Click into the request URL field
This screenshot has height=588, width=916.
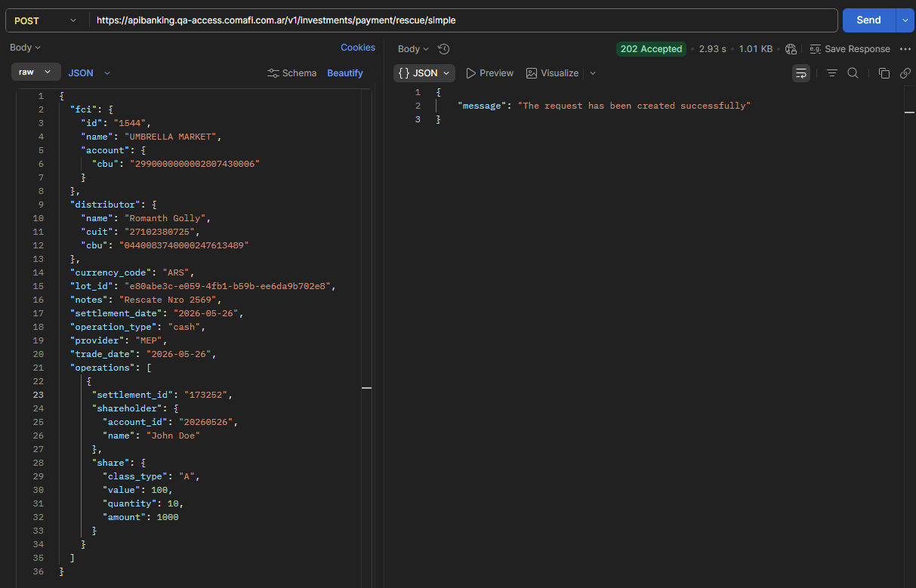463,20
